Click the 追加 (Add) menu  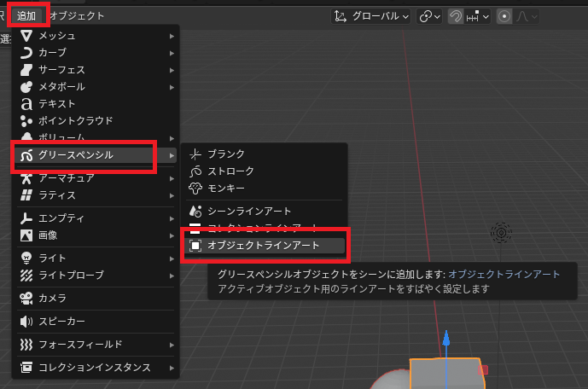pos(26,15)
